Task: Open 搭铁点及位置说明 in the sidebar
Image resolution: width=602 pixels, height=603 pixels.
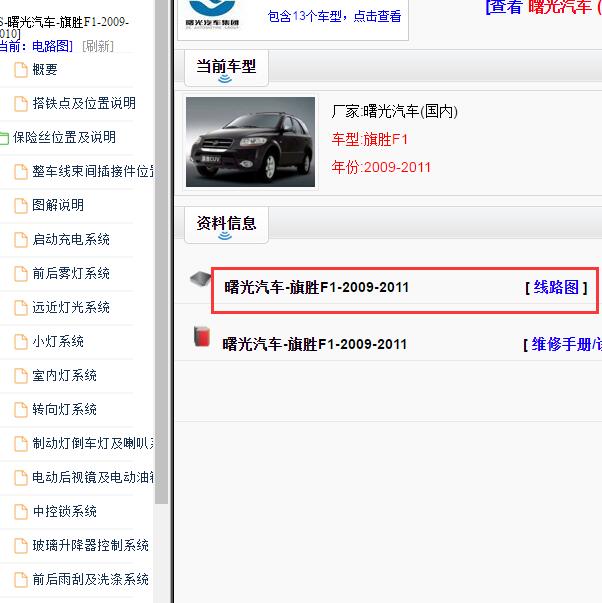Action: [84, 103]
